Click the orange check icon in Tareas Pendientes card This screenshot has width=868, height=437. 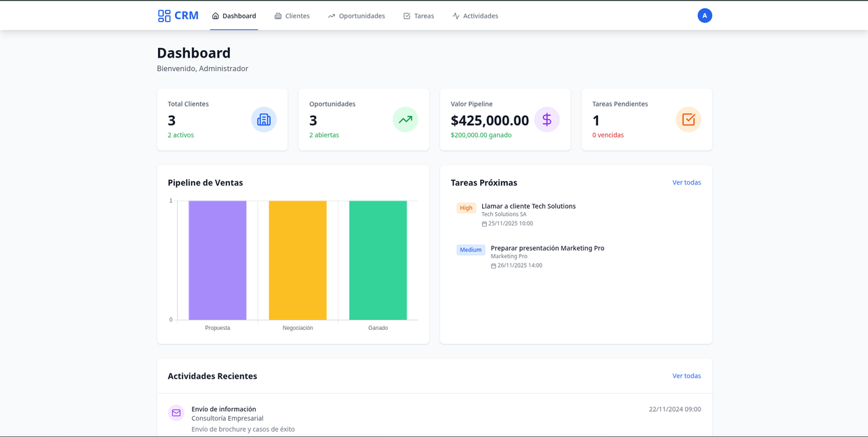pos(688,119)
